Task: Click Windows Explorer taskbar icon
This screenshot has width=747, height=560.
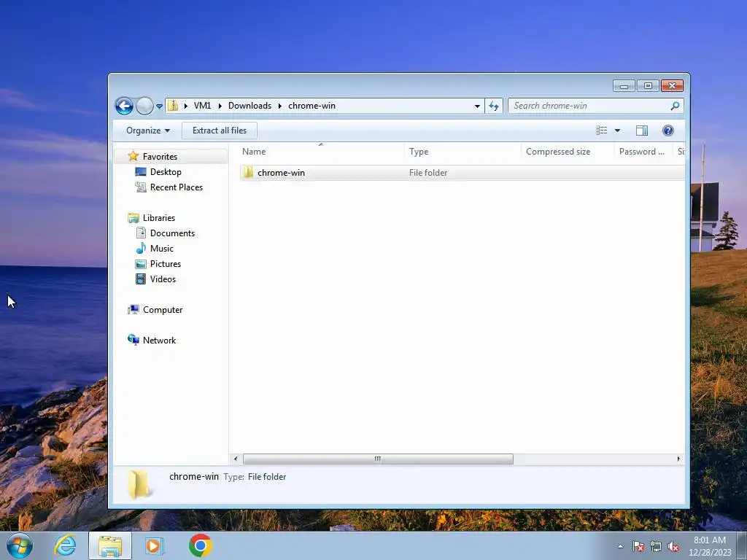Action: (x=110, y=546)
